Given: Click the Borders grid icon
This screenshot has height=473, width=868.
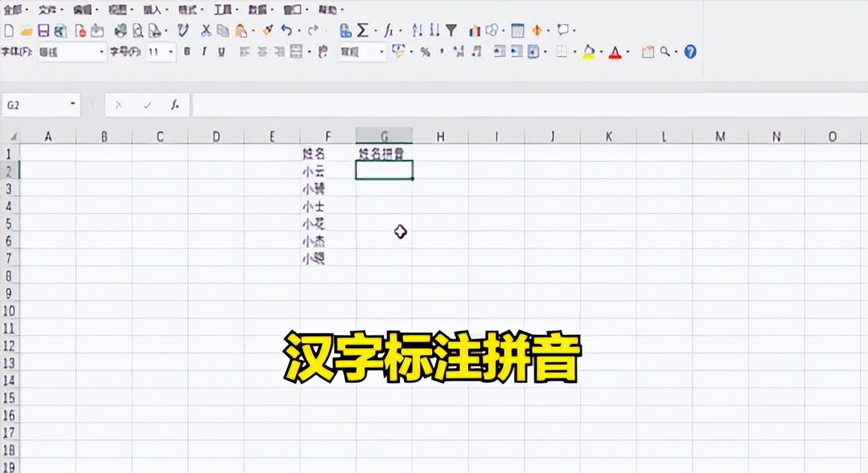Looking at the screenshot, I should (562, 52).
